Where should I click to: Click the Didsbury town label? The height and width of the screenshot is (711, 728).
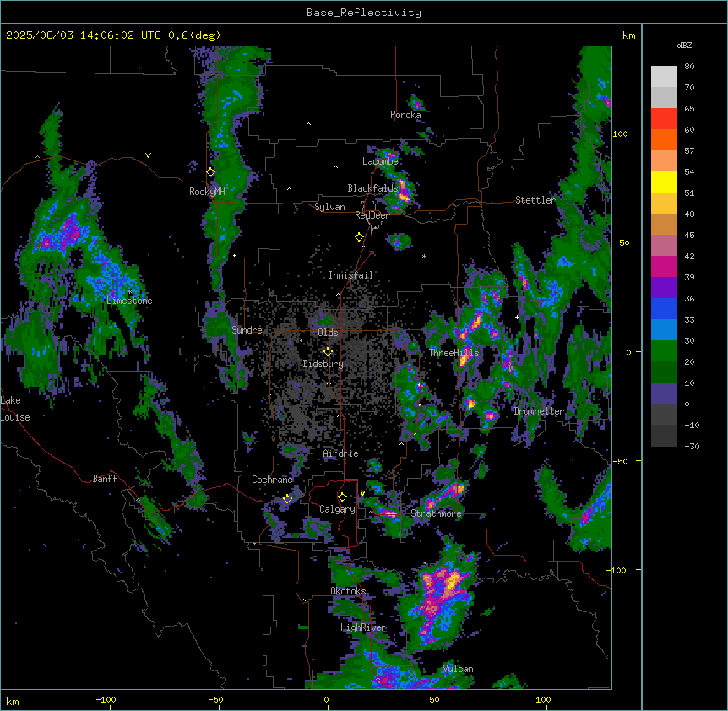coord(323,364)
